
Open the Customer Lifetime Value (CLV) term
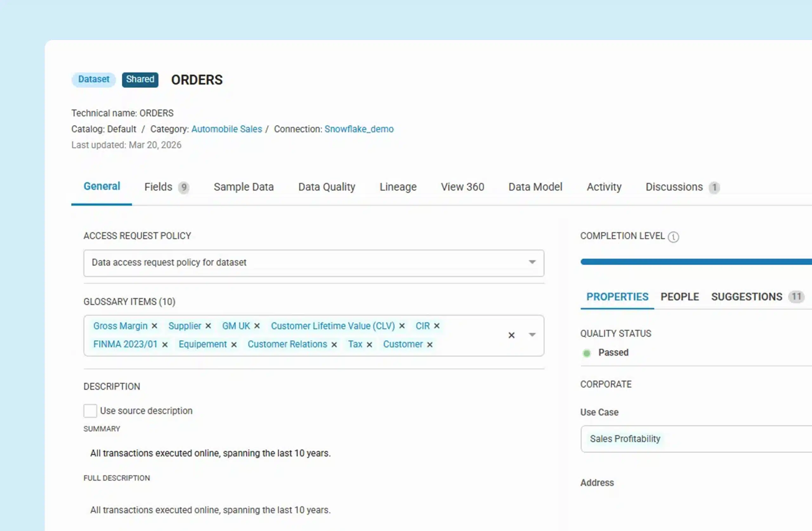[333, 326]
